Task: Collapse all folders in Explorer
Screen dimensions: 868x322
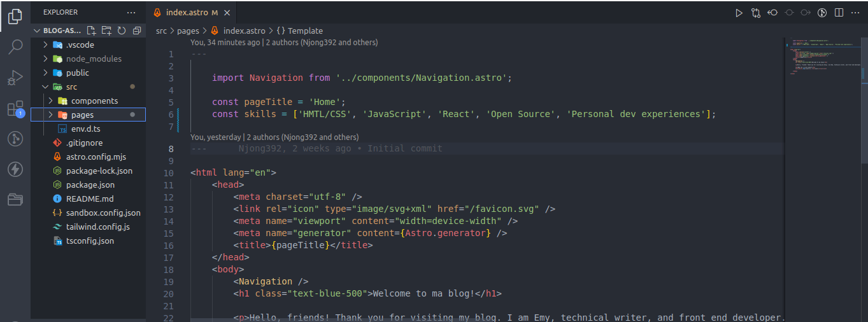Action: [x=136, y=31]
